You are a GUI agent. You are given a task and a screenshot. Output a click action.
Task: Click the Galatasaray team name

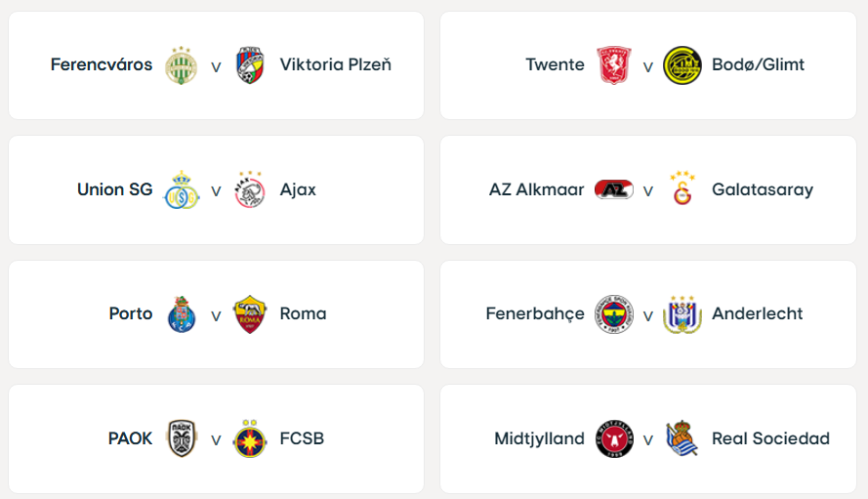[762, 189]
